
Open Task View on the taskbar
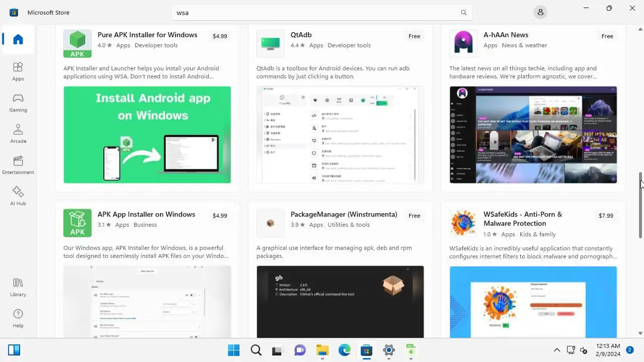click(277, 350)
